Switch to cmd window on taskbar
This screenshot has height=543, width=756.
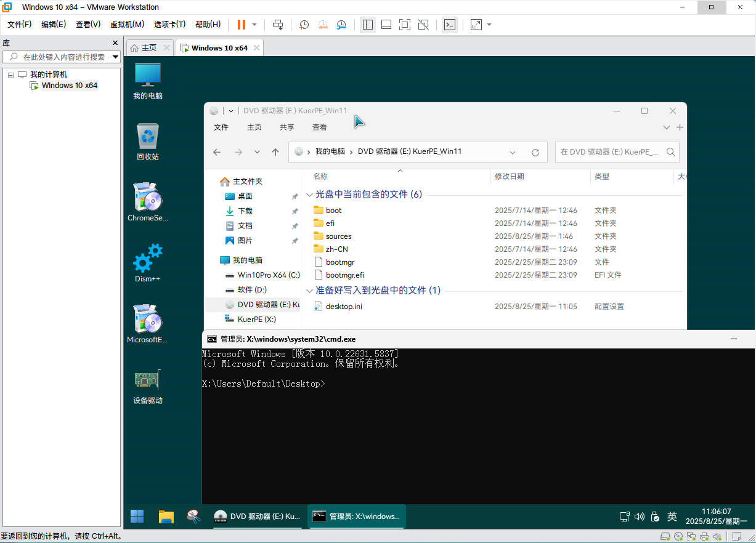(356, 517)
